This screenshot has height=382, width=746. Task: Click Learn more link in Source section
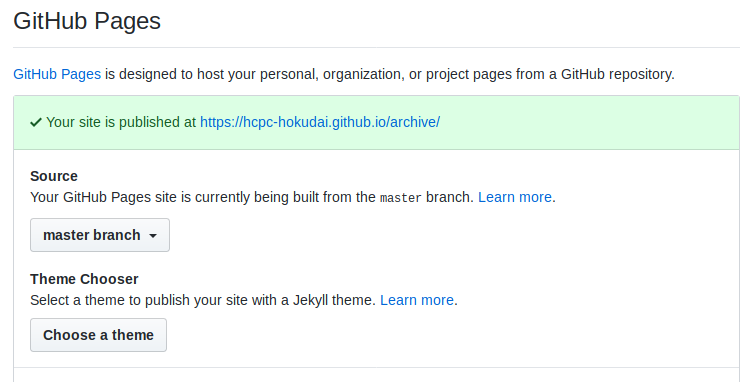[515, 197]
